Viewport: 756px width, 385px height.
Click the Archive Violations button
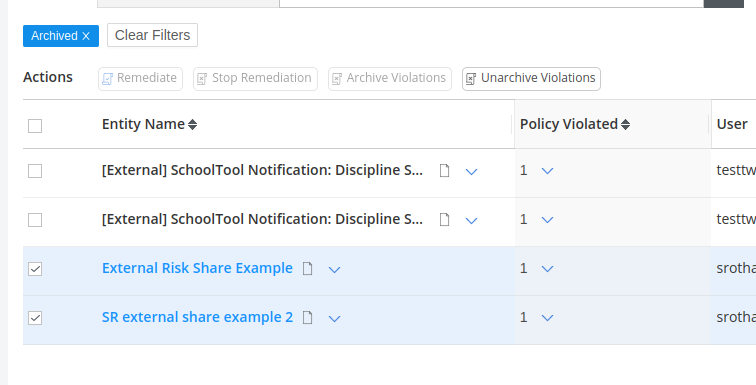tap(390, 79)
